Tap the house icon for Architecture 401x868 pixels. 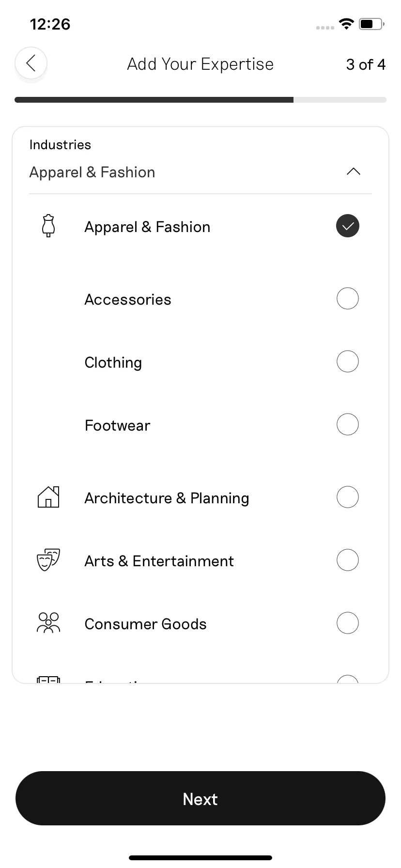pos(48,497)
